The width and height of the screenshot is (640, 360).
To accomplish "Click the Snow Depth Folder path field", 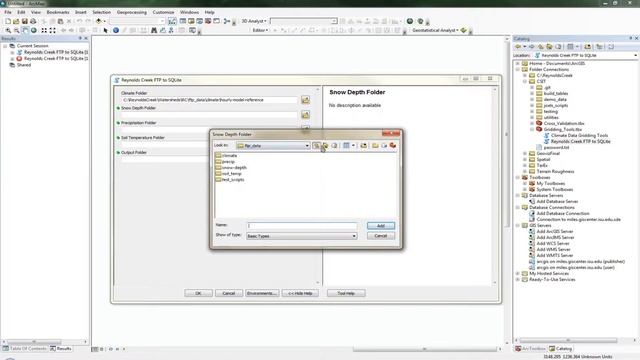I will 209,115.
